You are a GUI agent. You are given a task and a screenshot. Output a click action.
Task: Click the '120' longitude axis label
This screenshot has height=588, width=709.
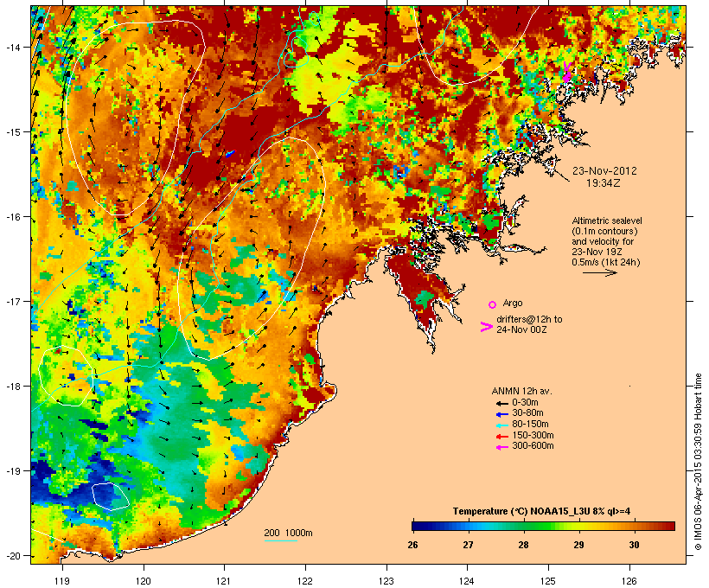point(144,581)
